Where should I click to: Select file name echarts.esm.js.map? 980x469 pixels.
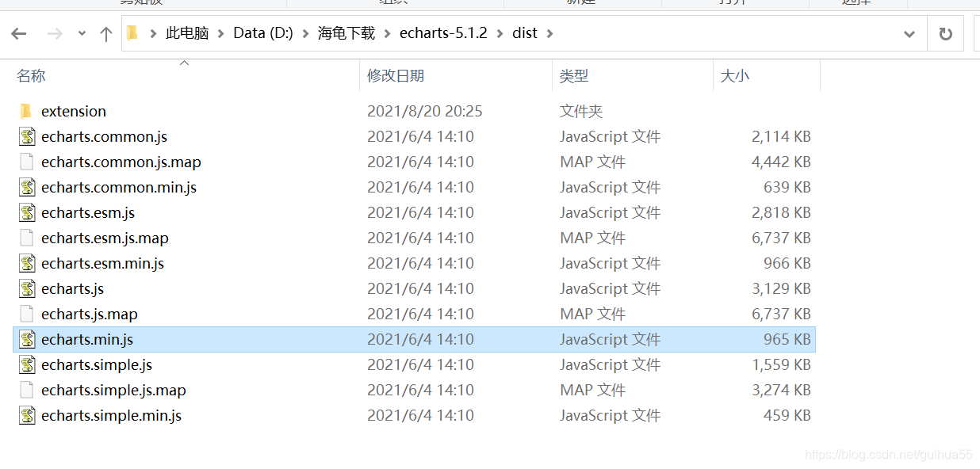105,238
